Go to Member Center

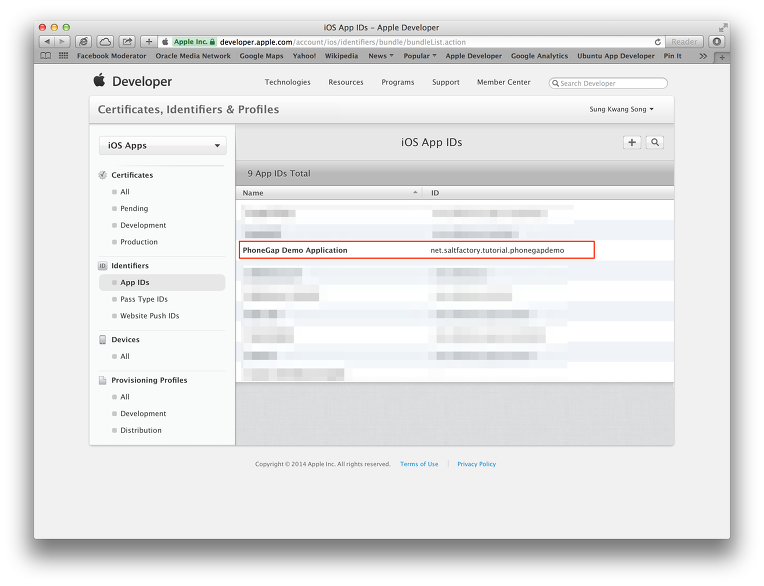click(x=504, y=82)
